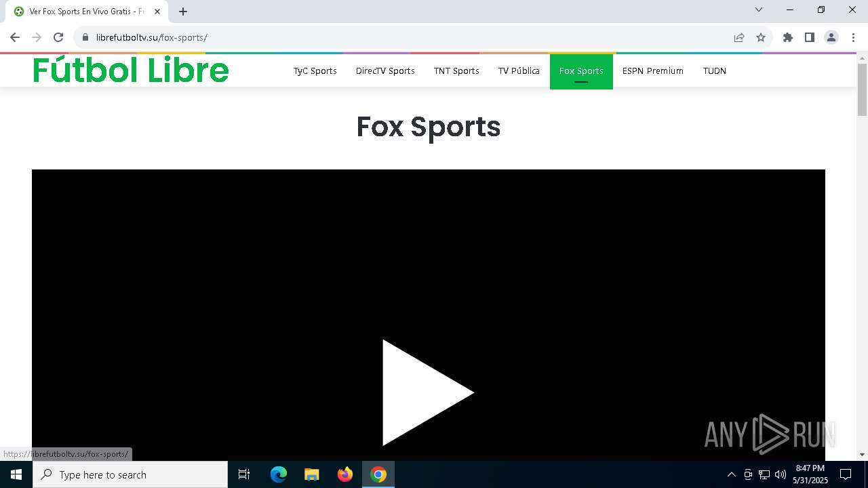
Task: Click the page vertical scrollbar thumb
Action: [863, 89]
